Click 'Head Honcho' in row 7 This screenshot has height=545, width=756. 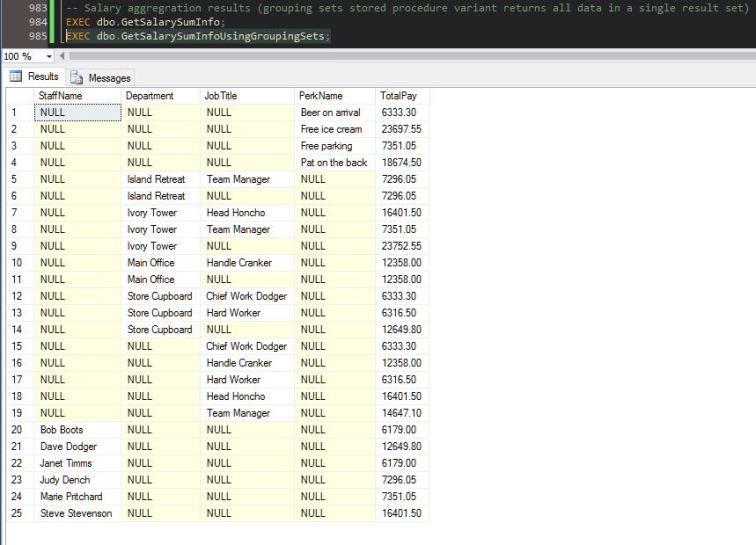click(247, 213)
